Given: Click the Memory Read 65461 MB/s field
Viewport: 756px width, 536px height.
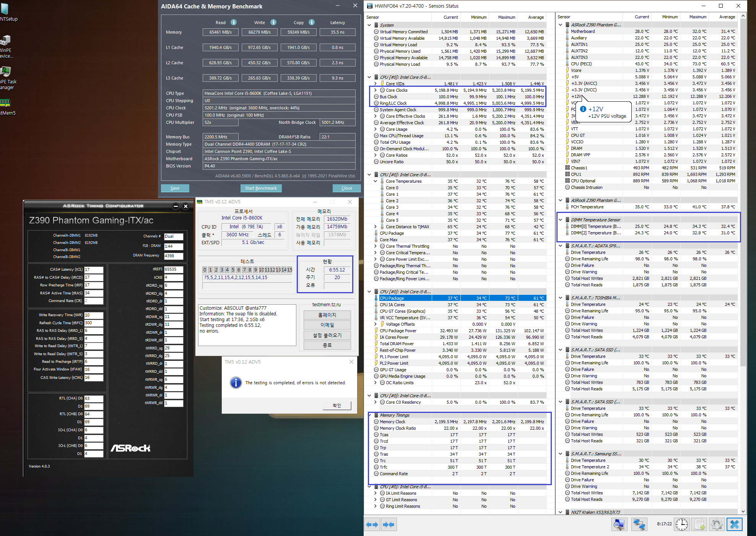Looking at the screenshot, I should 221,32.
